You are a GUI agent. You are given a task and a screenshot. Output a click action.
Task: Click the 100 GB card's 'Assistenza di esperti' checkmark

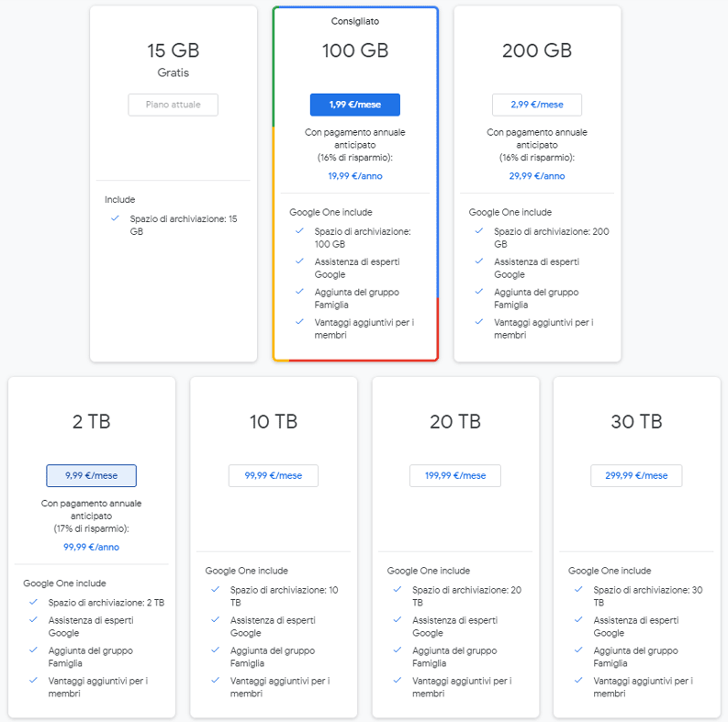(299, 261)
